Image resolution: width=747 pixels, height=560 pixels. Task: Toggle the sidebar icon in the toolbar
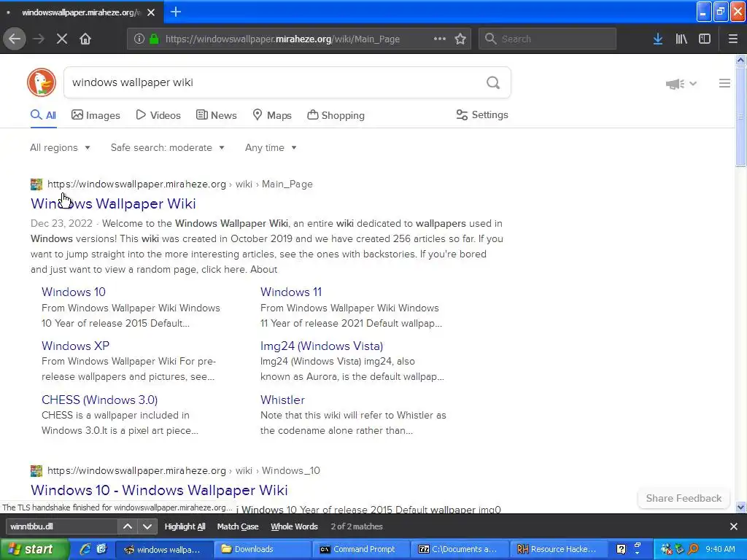(705, 39)
